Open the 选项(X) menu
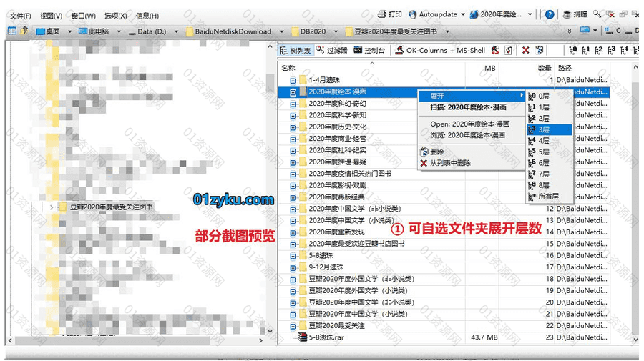 coord(115,16)
